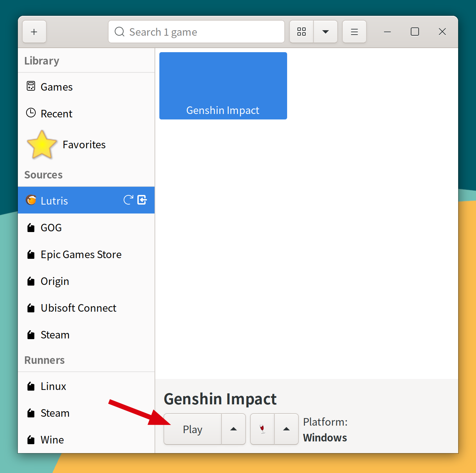The image size is (476, 473).
Task: Open the hamburger main menu
Action: 354,32
